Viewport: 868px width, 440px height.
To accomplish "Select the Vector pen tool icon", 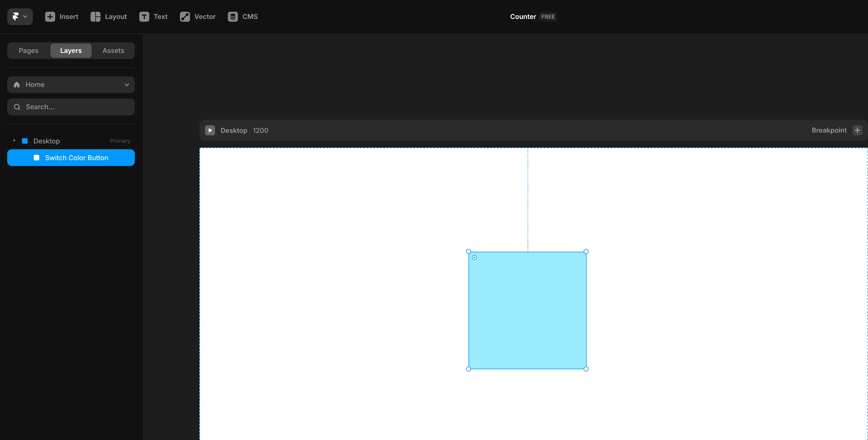I will (x=185, y=16).
